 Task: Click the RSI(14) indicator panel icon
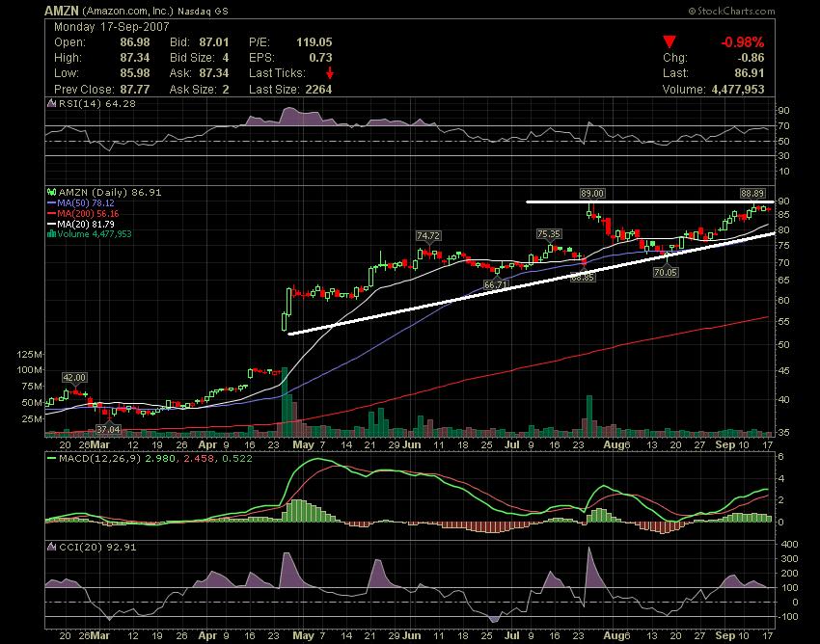[x=51, y=103]
